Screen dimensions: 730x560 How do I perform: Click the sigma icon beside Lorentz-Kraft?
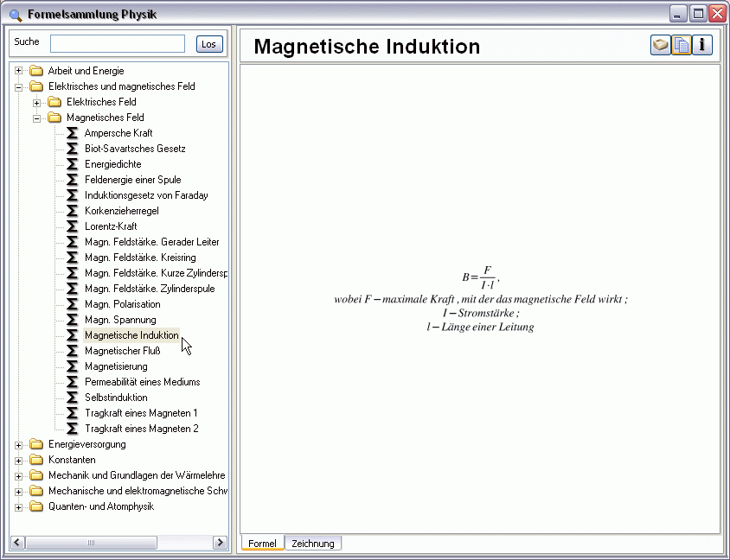[x=73, y=226]
